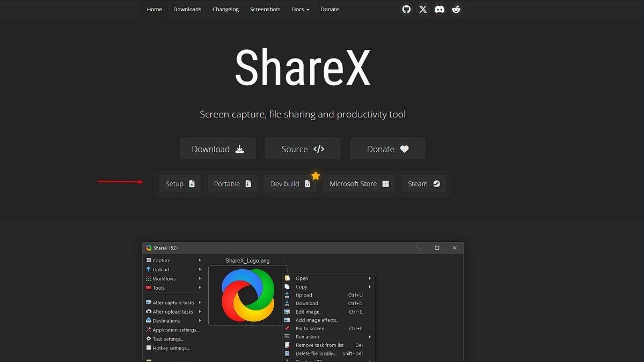This screenshot has width=644, height=362.
Task: Open the Screenshots nav item
Action: (265, 9)
